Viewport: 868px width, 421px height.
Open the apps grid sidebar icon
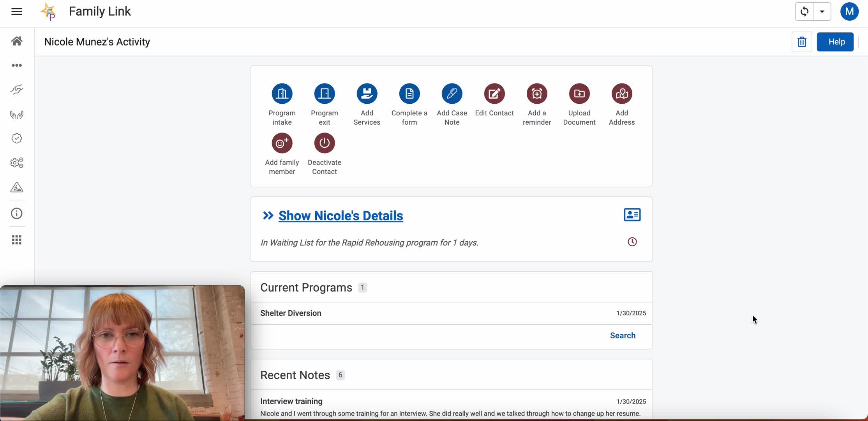(17, 240)
